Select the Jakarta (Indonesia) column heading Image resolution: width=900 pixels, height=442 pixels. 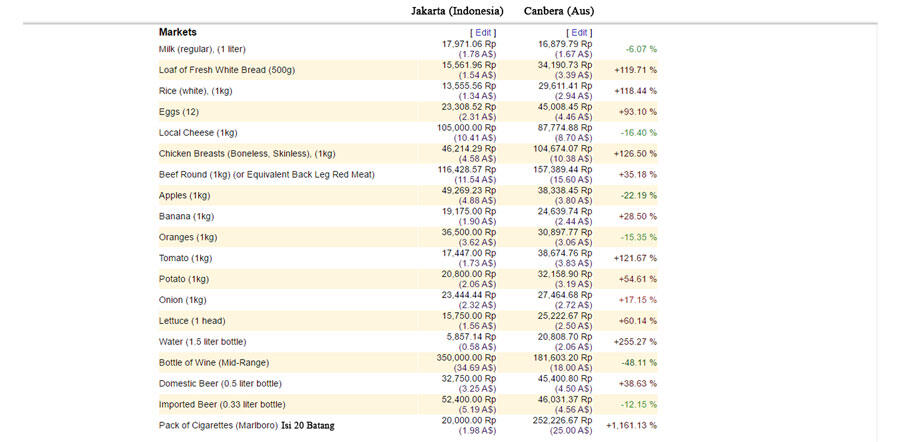click(x=457, y=11)
